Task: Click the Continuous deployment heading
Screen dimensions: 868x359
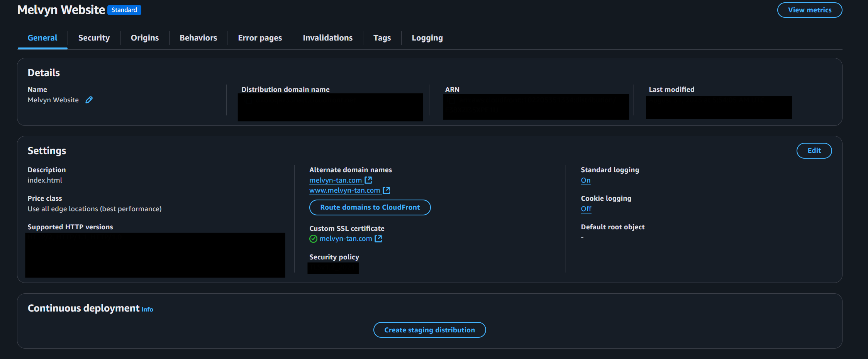Action: coord(83,308)
